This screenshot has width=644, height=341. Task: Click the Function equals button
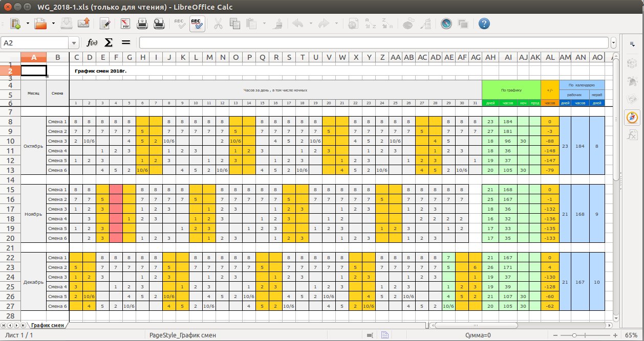(126, 43)
